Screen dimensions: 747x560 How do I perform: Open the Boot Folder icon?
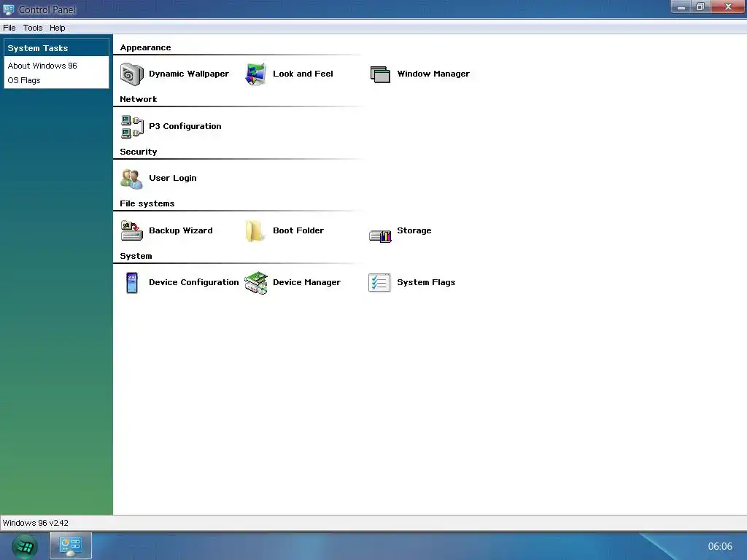pyautogui.click(x=255, y=231)
